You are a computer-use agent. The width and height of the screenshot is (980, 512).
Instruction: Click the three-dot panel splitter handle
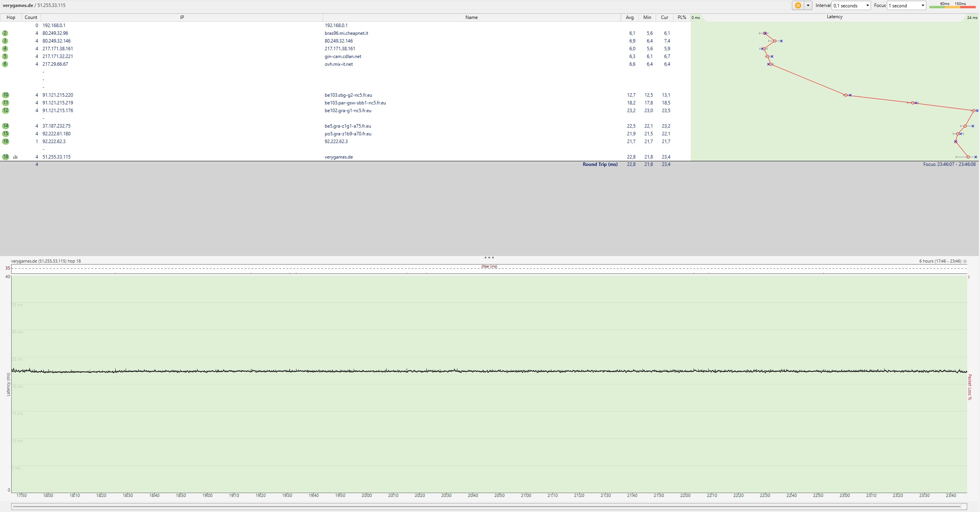(489, 258)
